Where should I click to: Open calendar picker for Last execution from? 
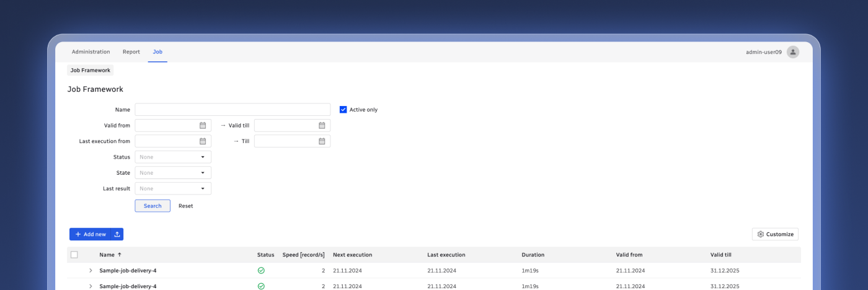coord(203,141)
